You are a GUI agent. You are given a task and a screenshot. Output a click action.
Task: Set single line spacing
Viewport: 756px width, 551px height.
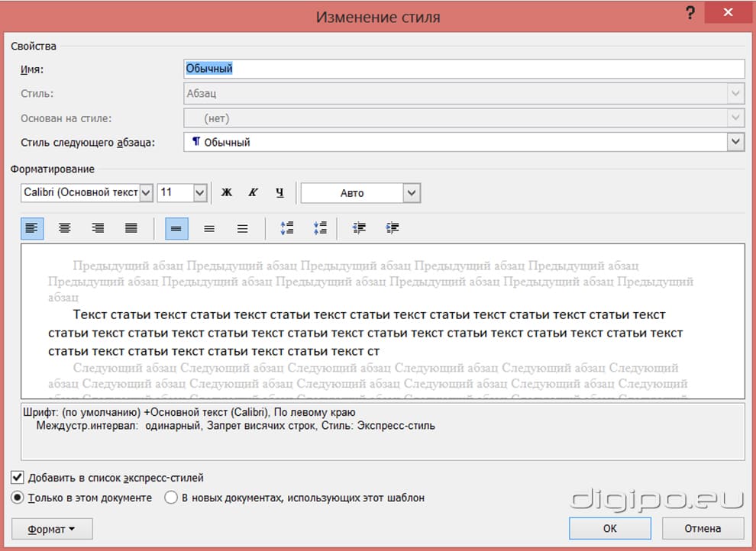coord(176,228)
